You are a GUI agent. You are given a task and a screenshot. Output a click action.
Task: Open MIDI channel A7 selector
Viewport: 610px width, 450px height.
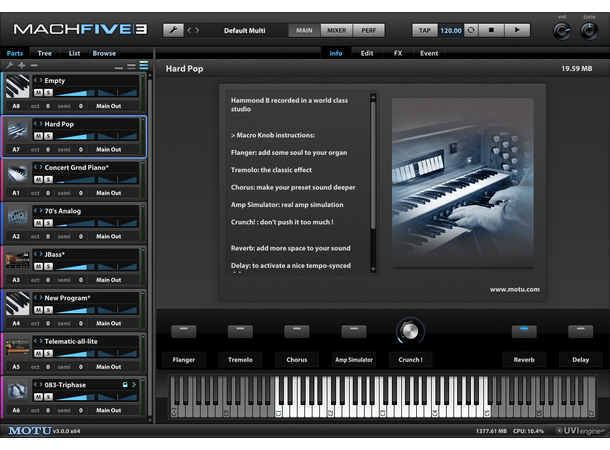coord(16,149)
